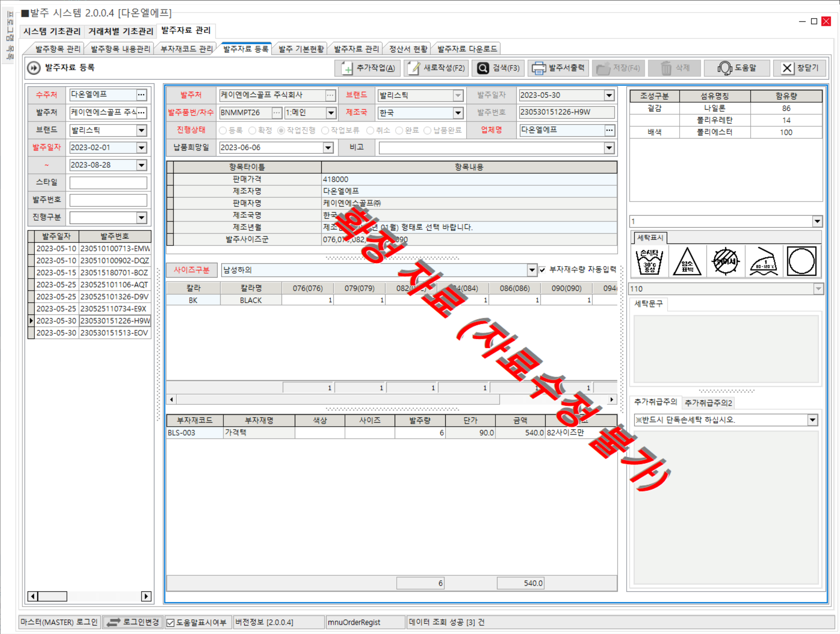Open 도움말 help
The width and height of the screenshot is (840, 634).
[737, 68]
